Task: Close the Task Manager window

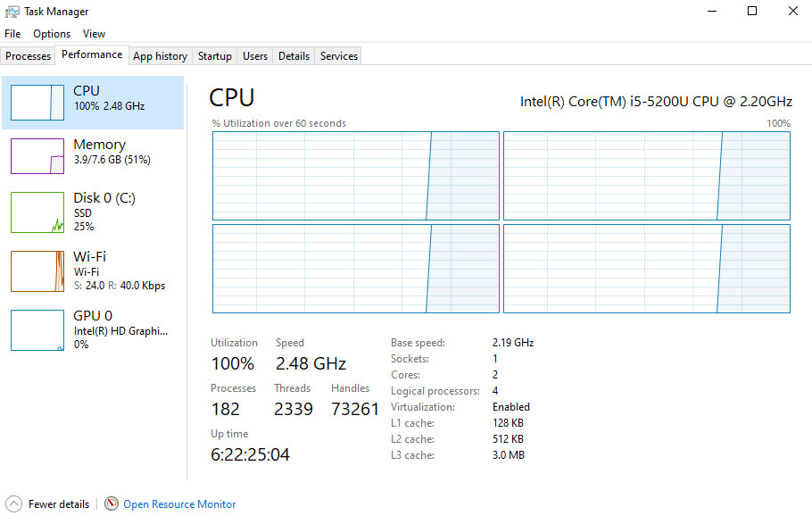Action: click(x=792, y=11)
